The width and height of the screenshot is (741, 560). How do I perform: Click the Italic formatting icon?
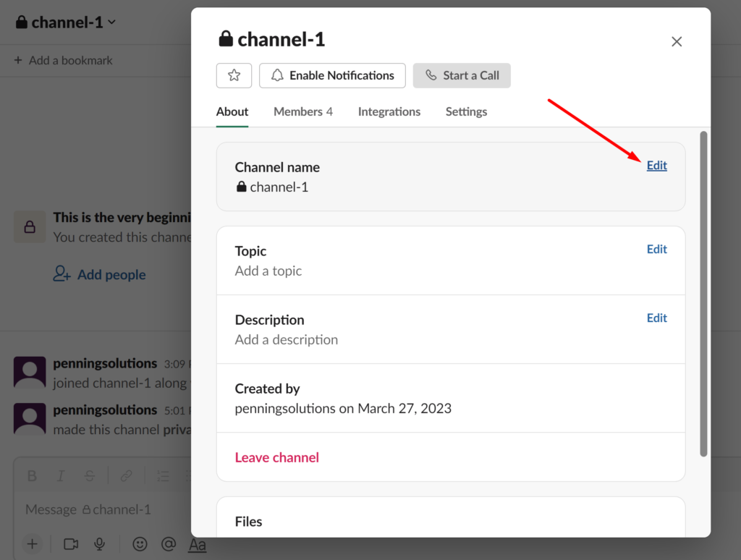(61, 476)
